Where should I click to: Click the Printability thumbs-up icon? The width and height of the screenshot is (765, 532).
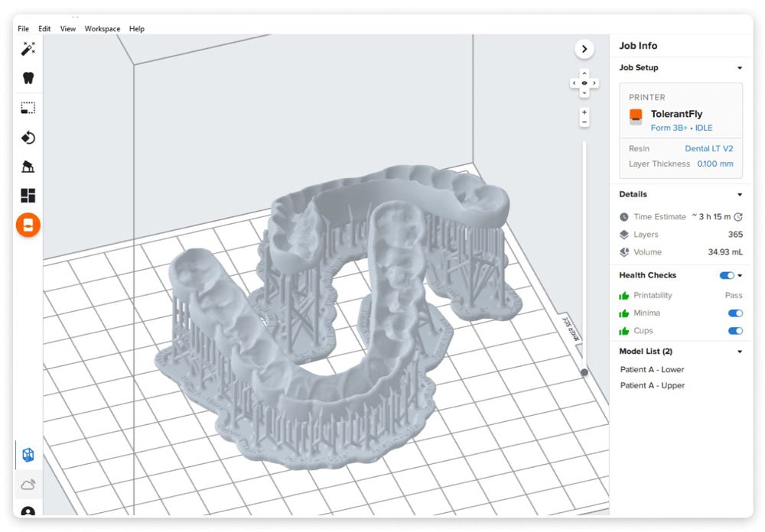pyautogui.click(x=624, y=296)
